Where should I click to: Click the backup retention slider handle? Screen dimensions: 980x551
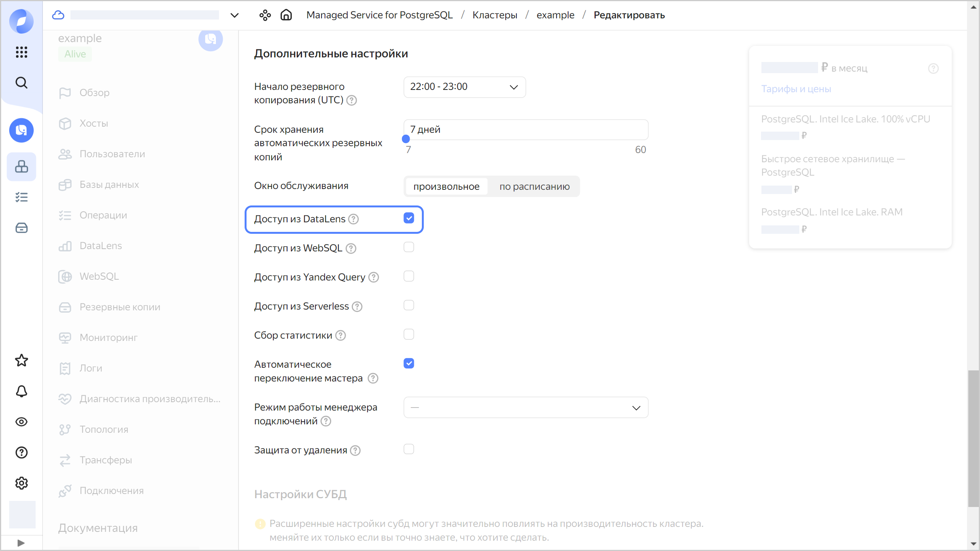tap(406, 139)
